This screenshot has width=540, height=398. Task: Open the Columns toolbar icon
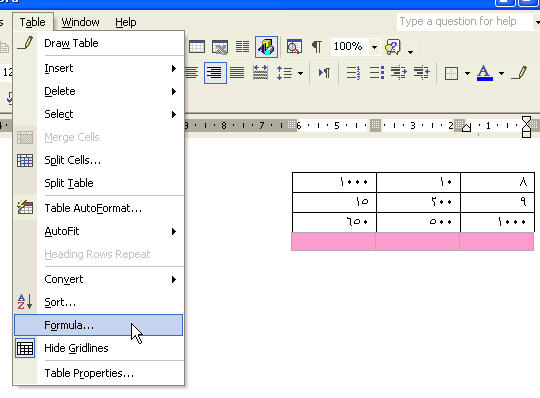pos(242,47)
